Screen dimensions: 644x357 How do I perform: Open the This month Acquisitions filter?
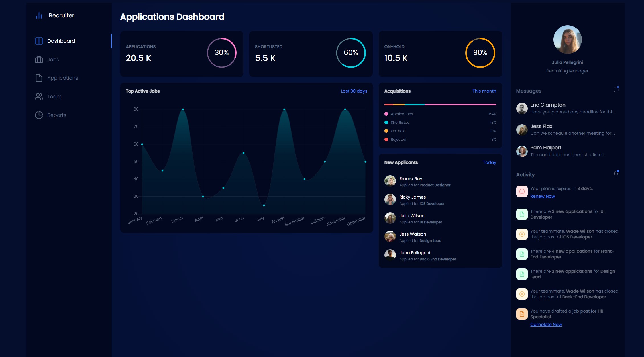click(x=484, y=91)
